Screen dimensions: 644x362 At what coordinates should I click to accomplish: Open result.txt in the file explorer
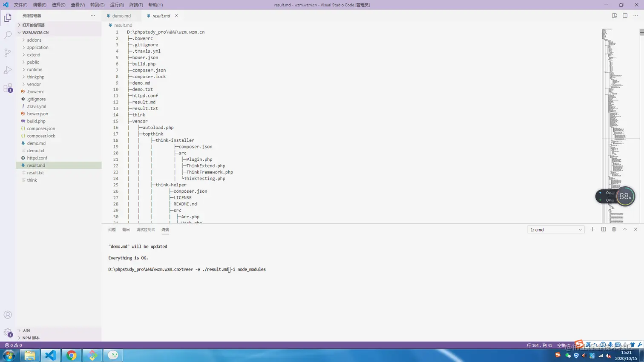tap(59, 173)
